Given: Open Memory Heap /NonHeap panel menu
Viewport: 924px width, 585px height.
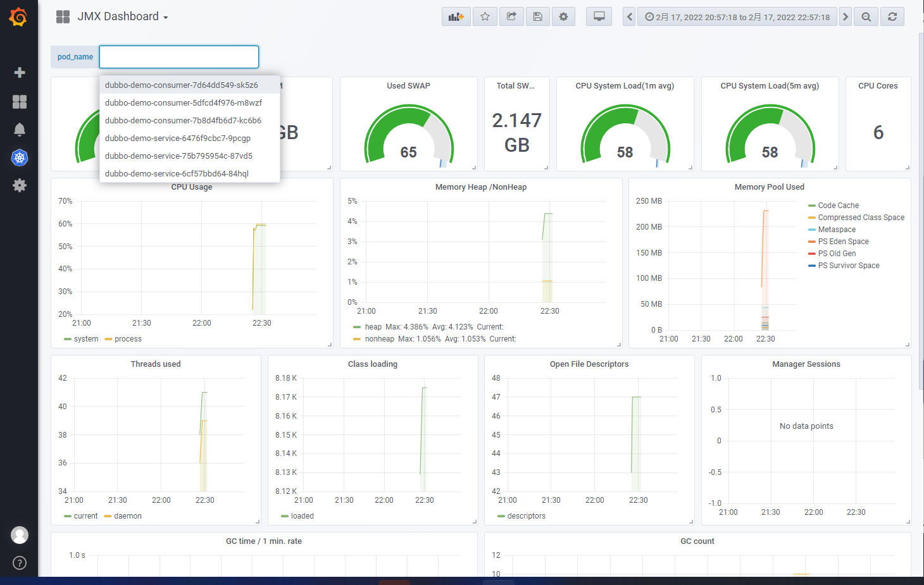Looking at the screenshot, I should pyautogui.click(x=481, y=187).
